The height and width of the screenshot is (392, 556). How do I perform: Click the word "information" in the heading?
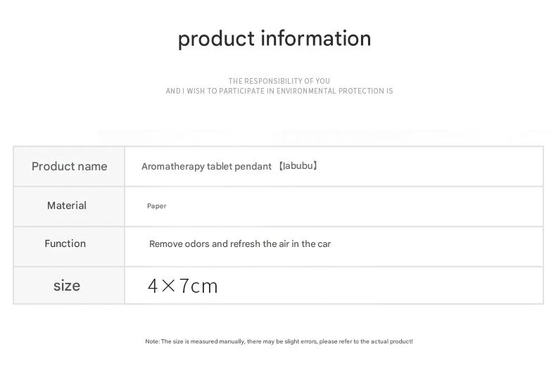(x=316, y=39)
